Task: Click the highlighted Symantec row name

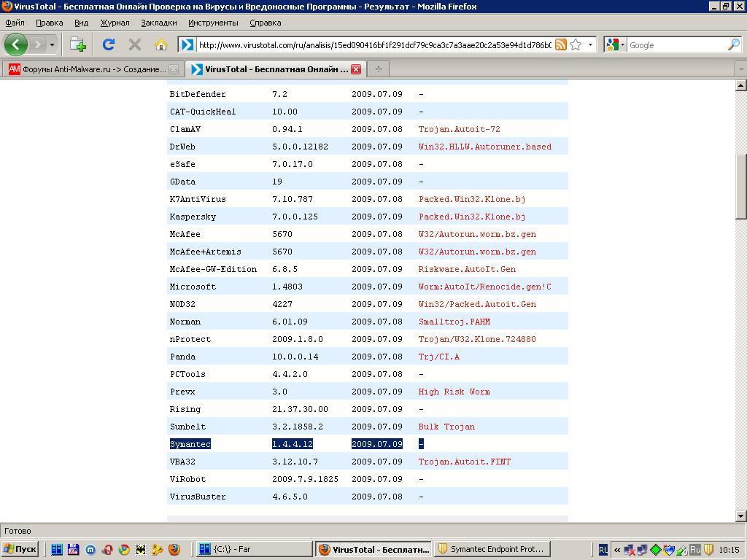Action: point(190,444)
